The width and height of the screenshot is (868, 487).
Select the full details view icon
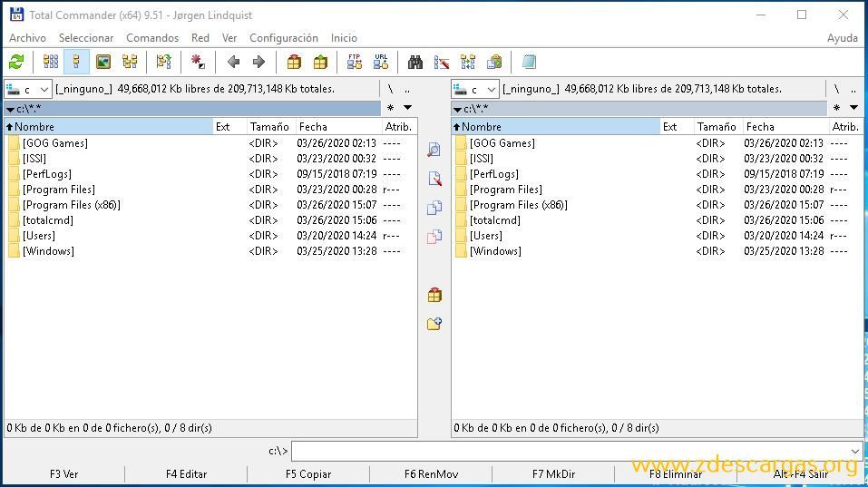coord(76,62)
